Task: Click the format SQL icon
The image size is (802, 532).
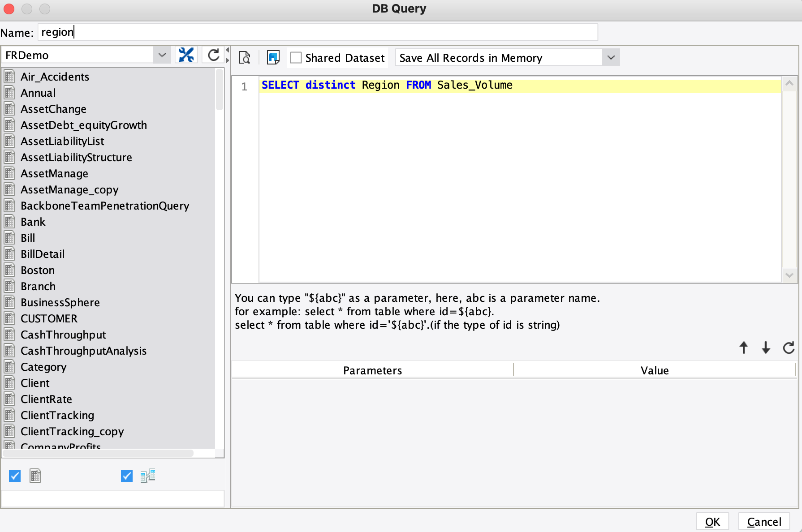Action: 273,57
